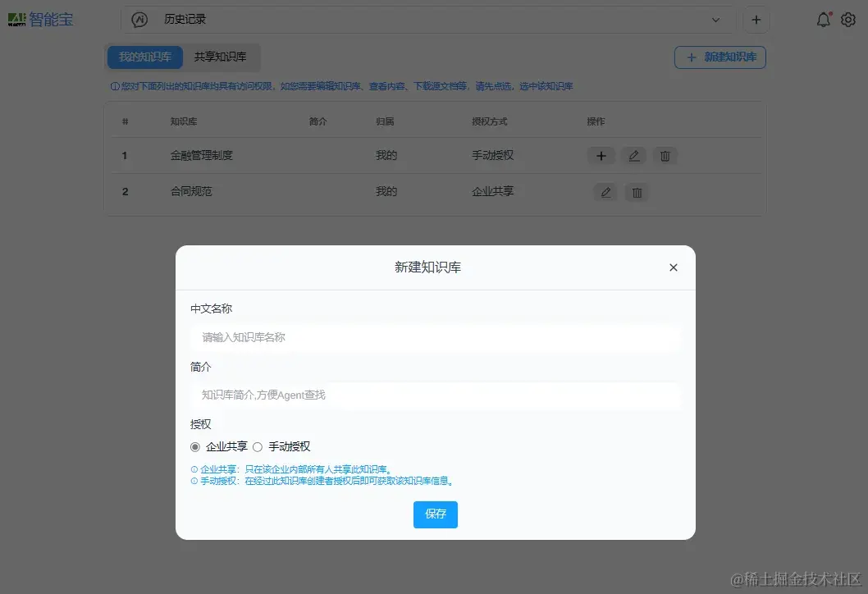Click the 保存 button in the dialog
Viewport: 868px width, 594px height.
point(435,514)
